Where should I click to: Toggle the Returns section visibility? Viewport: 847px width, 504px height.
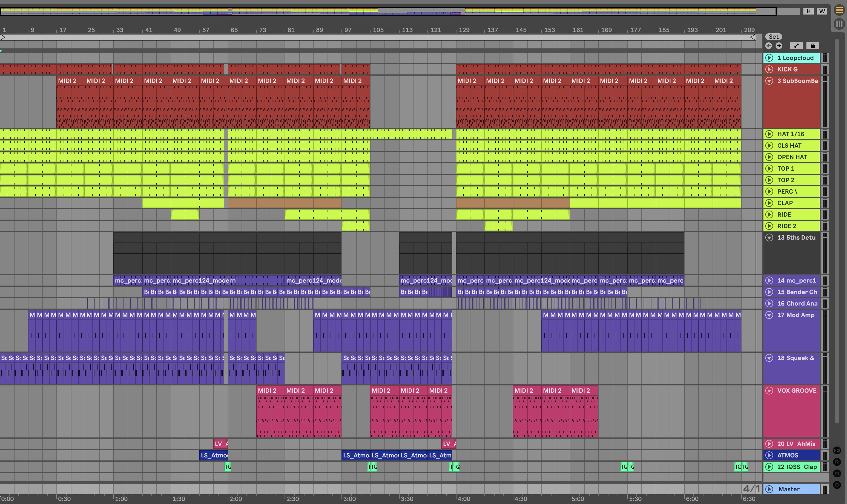pos(837,462)
